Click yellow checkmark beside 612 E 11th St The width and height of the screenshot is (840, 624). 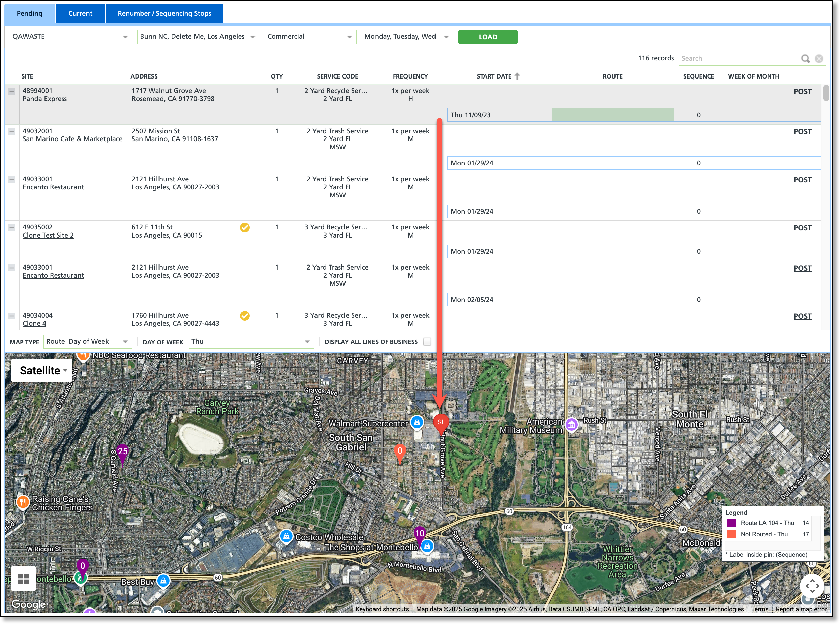(245, 227)
